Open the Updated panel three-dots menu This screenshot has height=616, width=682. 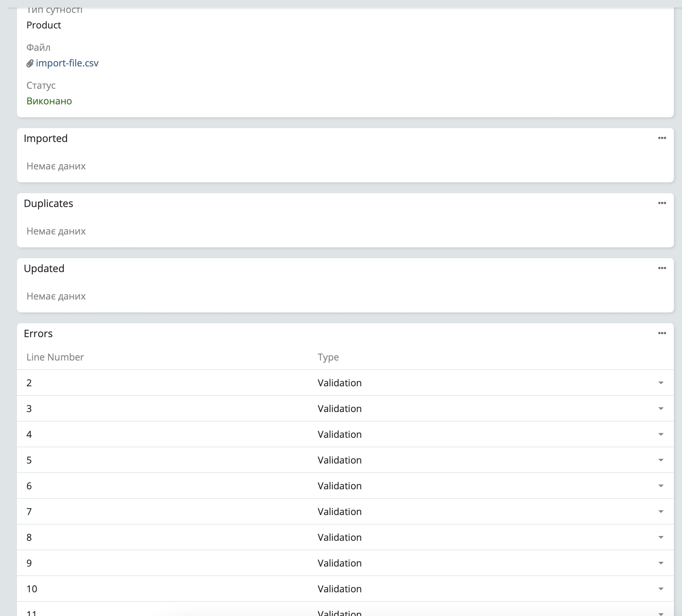click(x=662, y=268)
